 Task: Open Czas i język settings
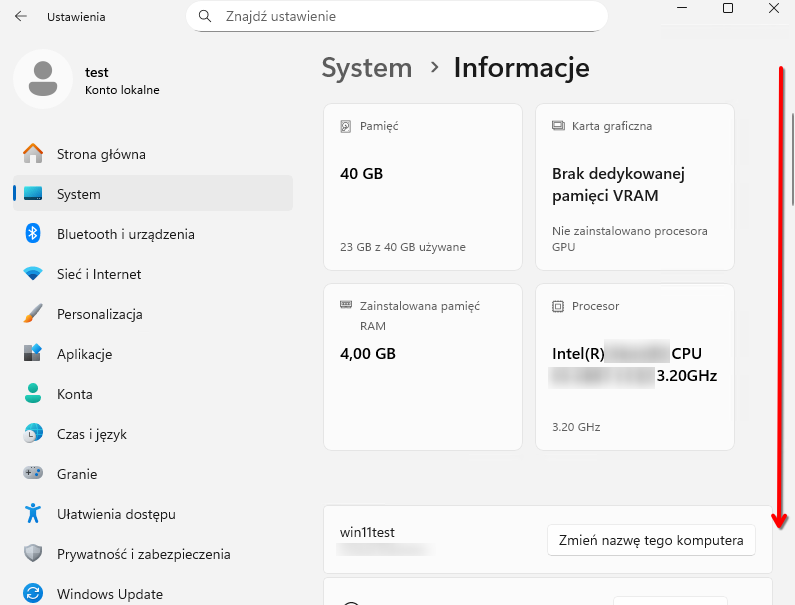(91, 434)
